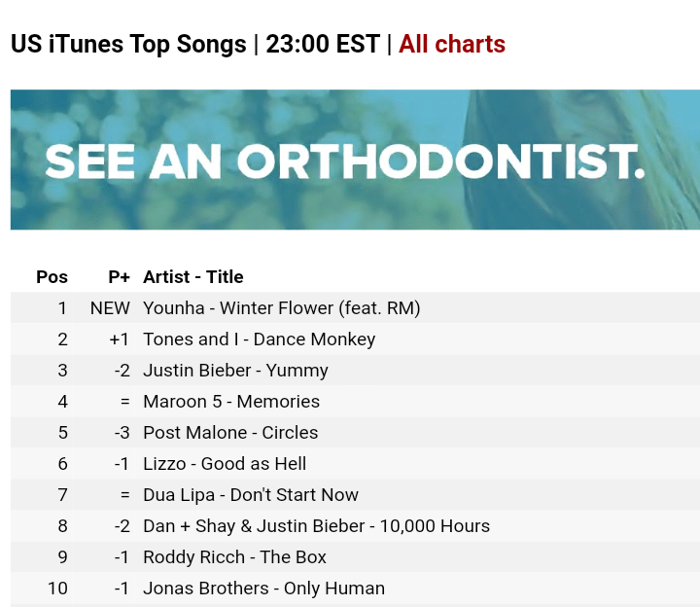Click the 23:00 EST time label
The height and width of the screenshot is (607, 700).
[x=322, y=45]
